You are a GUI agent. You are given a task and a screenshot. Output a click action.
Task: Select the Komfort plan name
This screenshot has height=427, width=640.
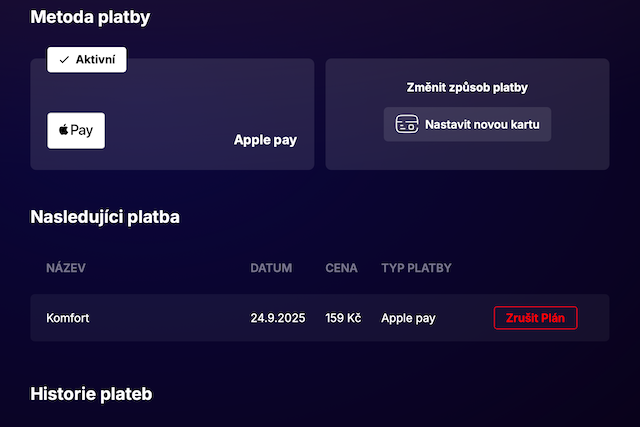68,318
